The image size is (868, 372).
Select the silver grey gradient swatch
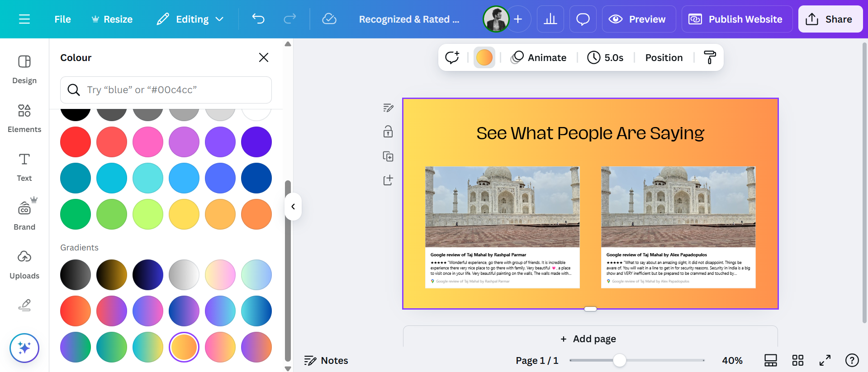point(184,275)
